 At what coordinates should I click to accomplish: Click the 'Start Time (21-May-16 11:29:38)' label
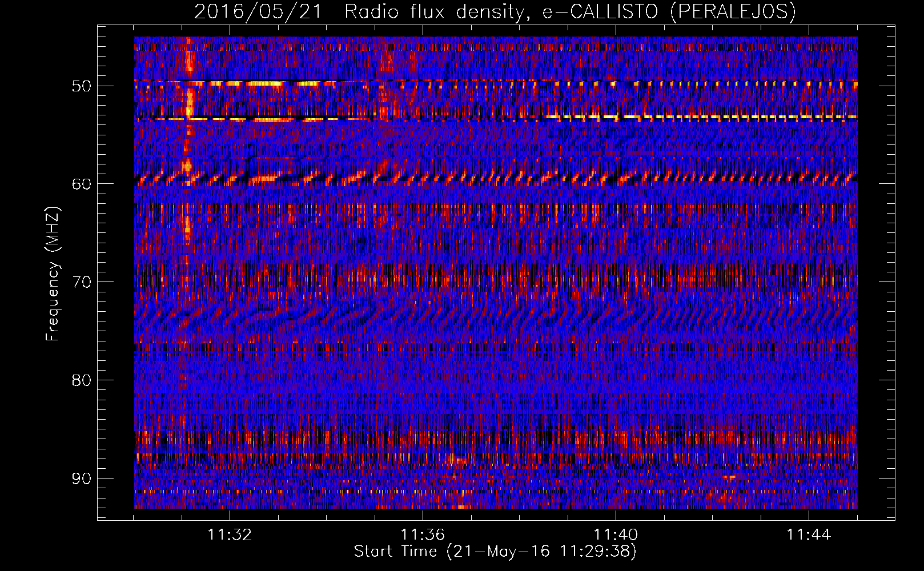click(x=495, y=552)
